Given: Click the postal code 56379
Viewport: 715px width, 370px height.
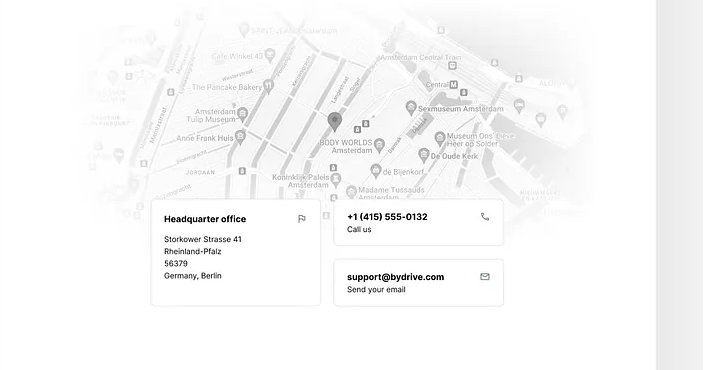Looking at the screenshot, I should point(176,263).
